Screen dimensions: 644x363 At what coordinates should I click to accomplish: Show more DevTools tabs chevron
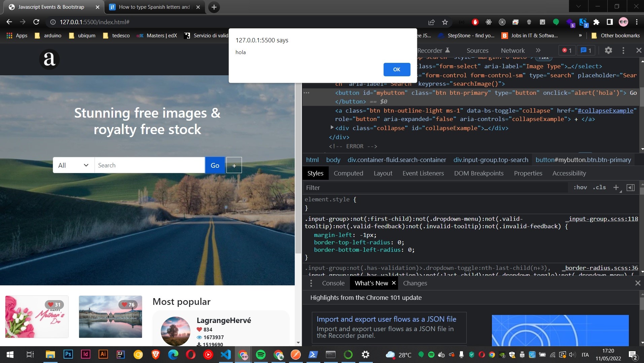click(538, 50)
